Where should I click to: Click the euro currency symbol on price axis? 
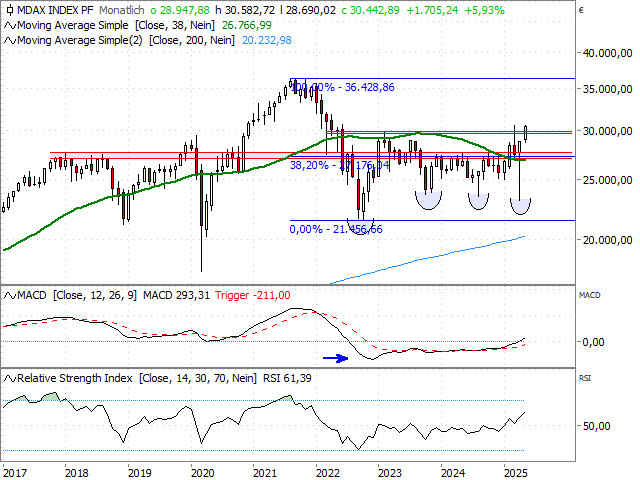click(x=582, y=10)
